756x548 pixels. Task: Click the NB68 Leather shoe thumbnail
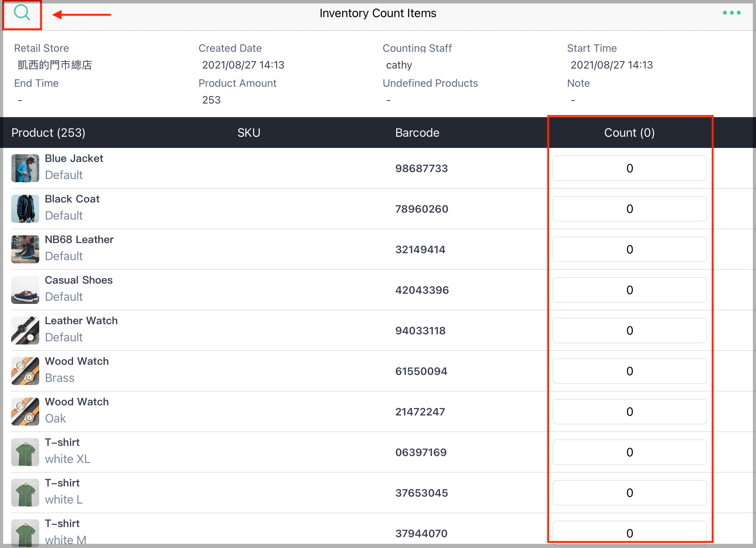25,249
